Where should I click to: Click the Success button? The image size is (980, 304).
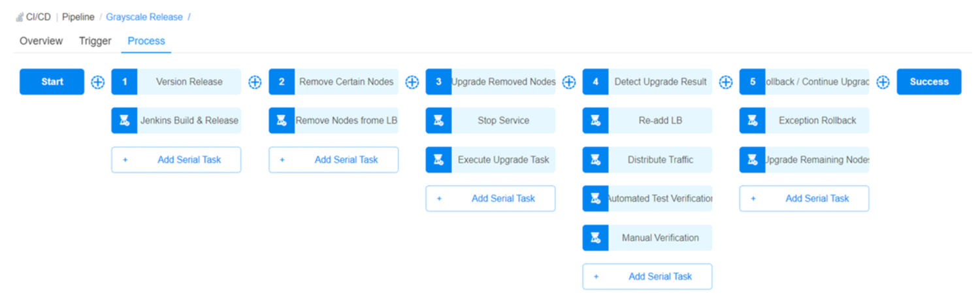929,82
